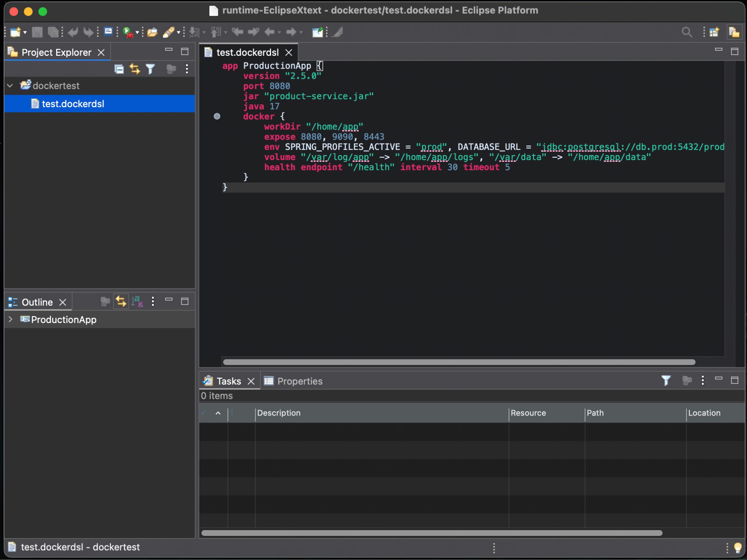Select the Resource perspective button

pyautogui.click(x=734, y=32)
